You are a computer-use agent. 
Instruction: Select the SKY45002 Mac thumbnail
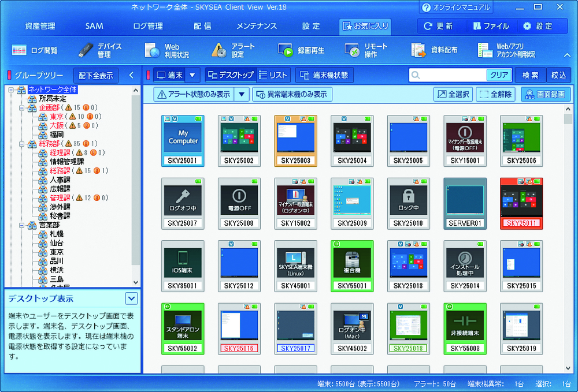352,328
